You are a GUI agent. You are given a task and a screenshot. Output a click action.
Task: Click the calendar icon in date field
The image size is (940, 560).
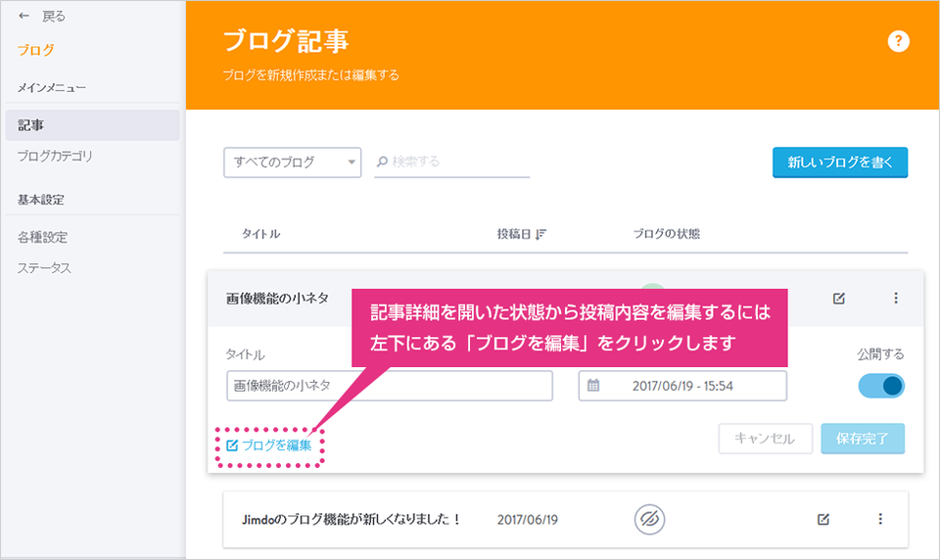pos(593,386)
